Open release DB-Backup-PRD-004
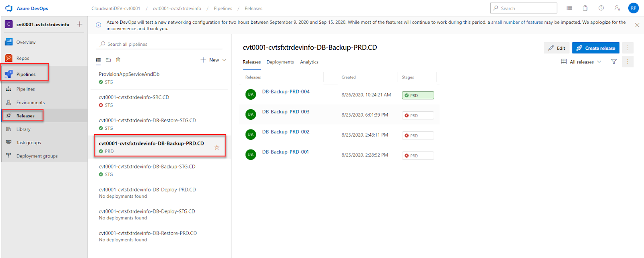 pyautogui.click(x=286, y=92)
